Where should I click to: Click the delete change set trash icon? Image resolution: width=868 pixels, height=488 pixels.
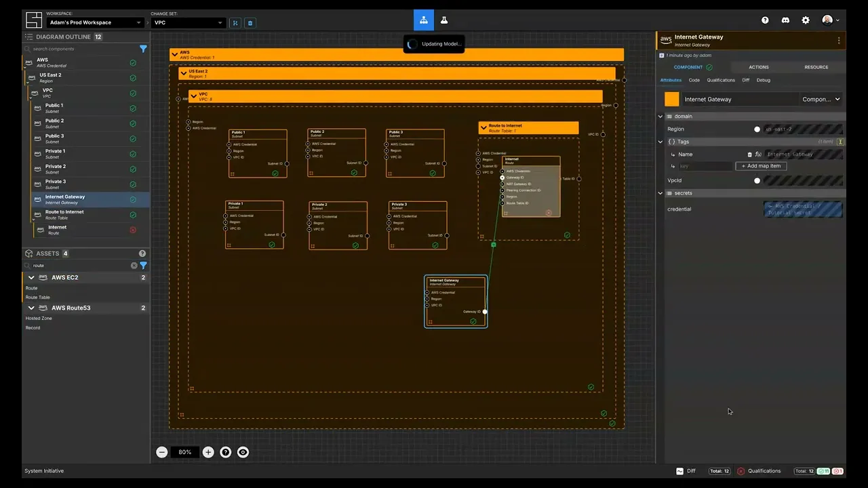coord(250,22)
